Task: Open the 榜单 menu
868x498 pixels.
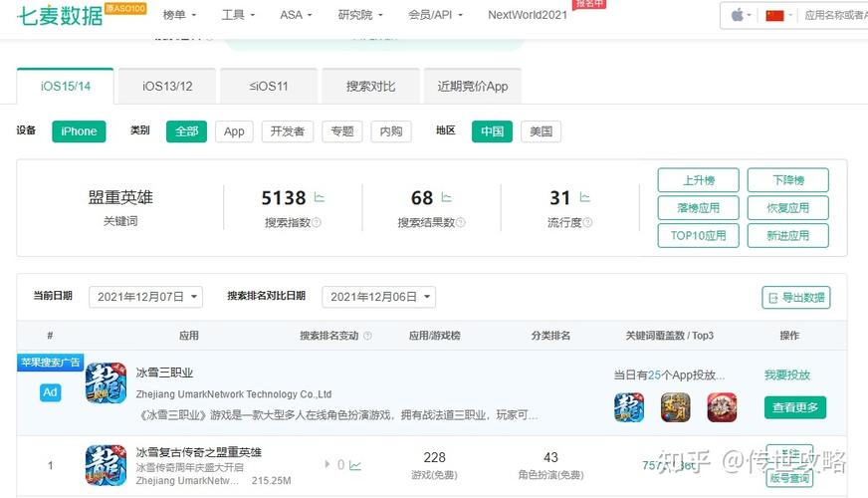Action: [179, 15]
